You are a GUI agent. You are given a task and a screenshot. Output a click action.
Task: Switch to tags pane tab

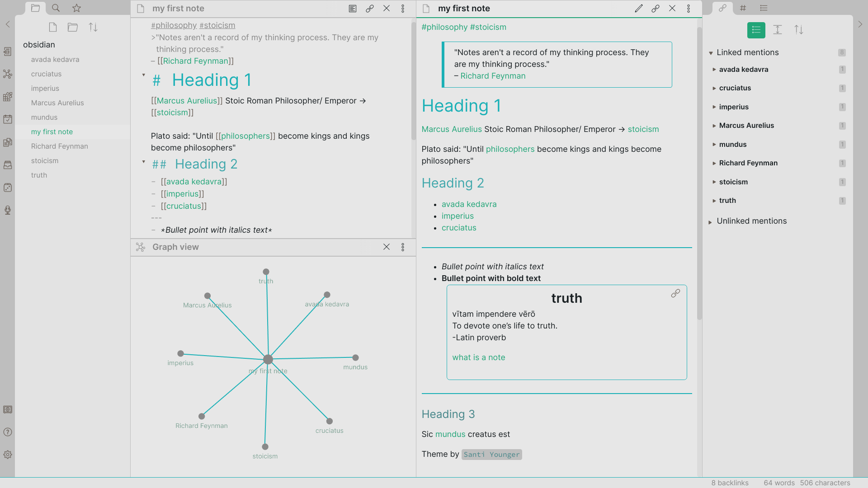coord(743,8)
